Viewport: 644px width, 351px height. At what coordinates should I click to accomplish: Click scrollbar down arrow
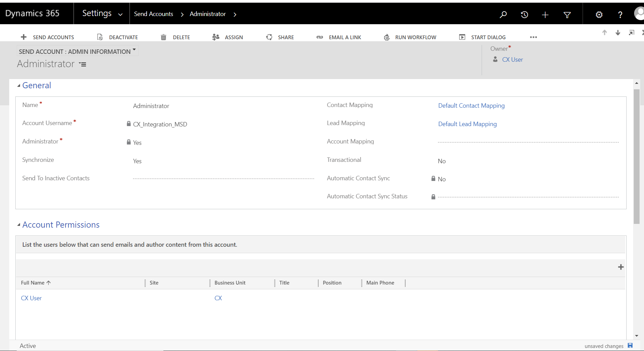636,336
